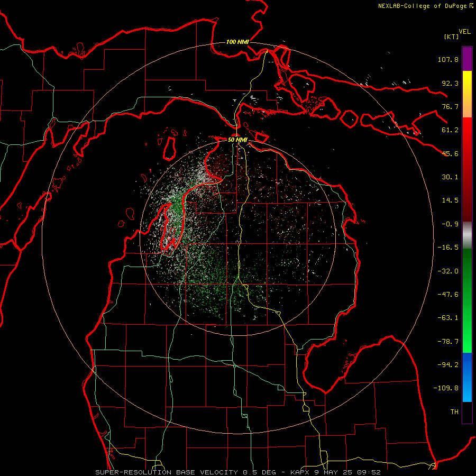The height and width of the screenshot is (476, 476).
Task: Click the -16.5 velocity scale value
Action: pos(448,248)
